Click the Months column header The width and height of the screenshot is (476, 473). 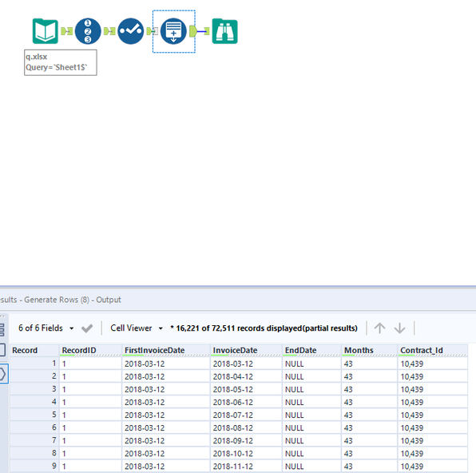(369, 350)
